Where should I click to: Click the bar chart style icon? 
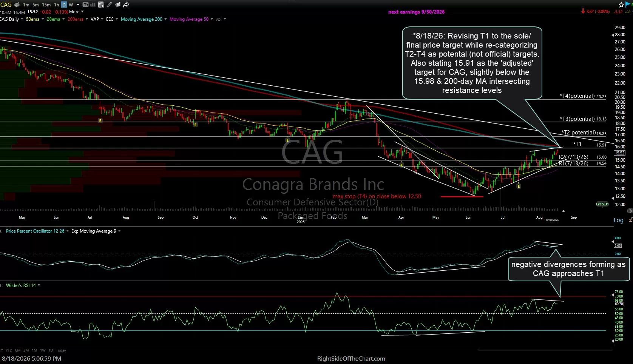click(93, 5)
